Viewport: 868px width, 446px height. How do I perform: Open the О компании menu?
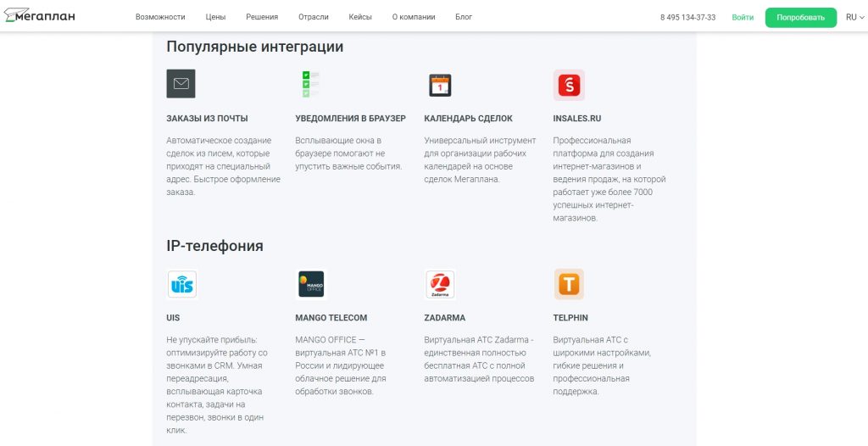coord(414,17)
